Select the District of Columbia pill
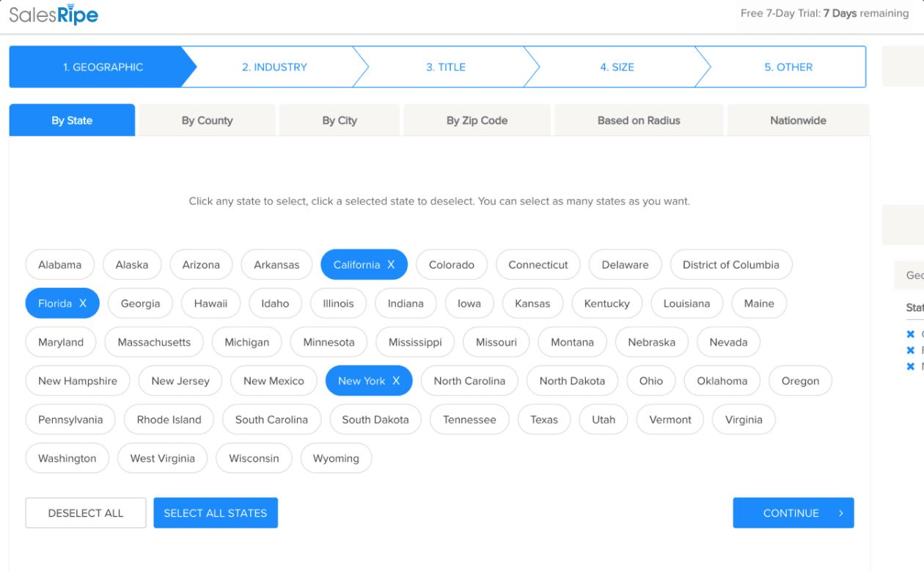Image resolution: width=924 pixels, height=571 pixels. pyautogui.click(x=731, y=265)
